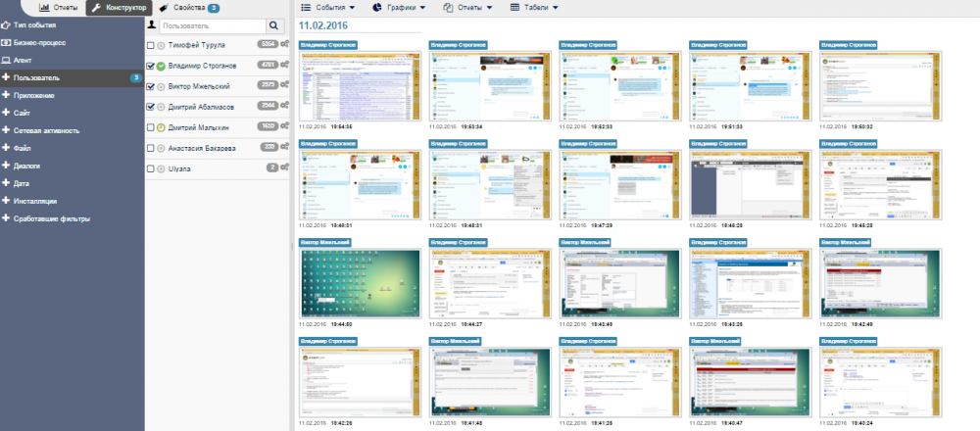Click the user silhouette icon beside search field
Viewport: 980px width, 431px height.
(151, 25)
